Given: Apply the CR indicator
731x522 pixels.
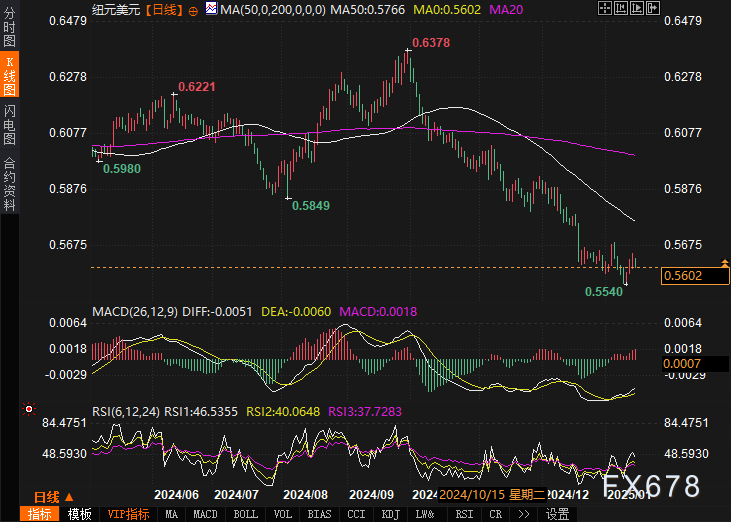Looking at the screenshot, I should click(495, 514).
